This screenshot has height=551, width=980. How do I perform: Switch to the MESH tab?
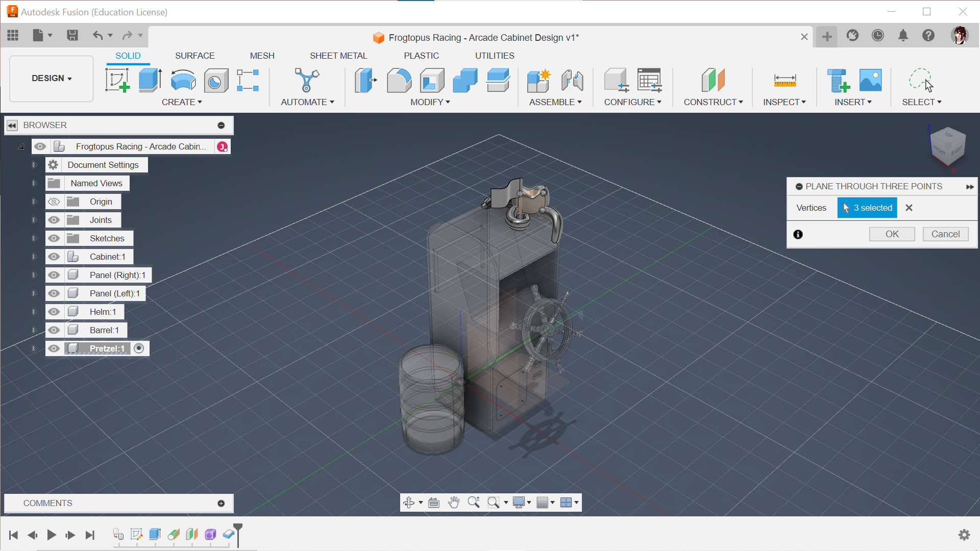coord(262,56)
